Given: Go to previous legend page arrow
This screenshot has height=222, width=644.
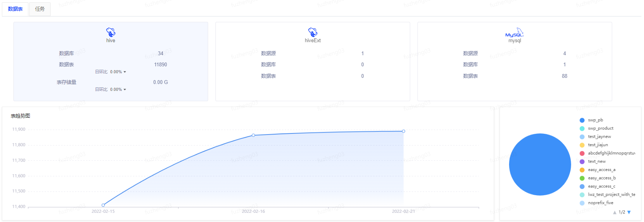Looking at the screenshot, I should point(614,212).
